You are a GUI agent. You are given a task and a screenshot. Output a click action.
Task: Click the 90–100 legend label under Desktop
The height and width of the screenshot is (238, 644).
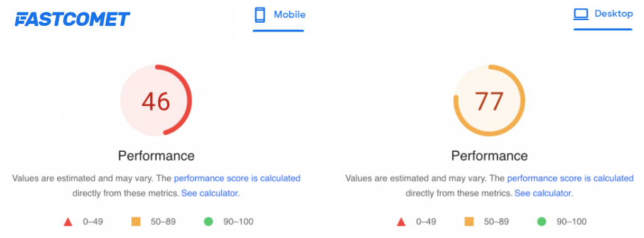click(x=571, y=222)
